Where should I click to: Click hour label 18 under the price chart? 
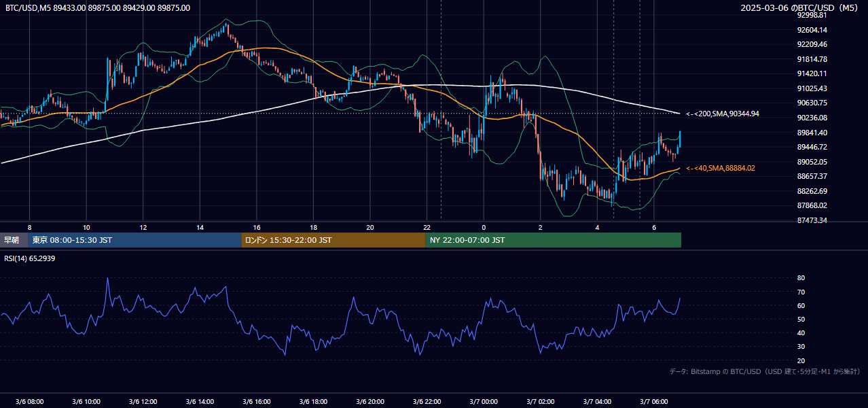tap(313, 227)
